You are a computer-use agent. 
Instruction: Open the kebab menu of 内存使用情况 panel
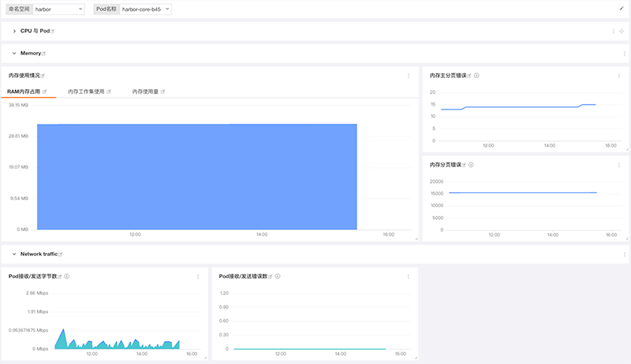(x=409, y=76)
